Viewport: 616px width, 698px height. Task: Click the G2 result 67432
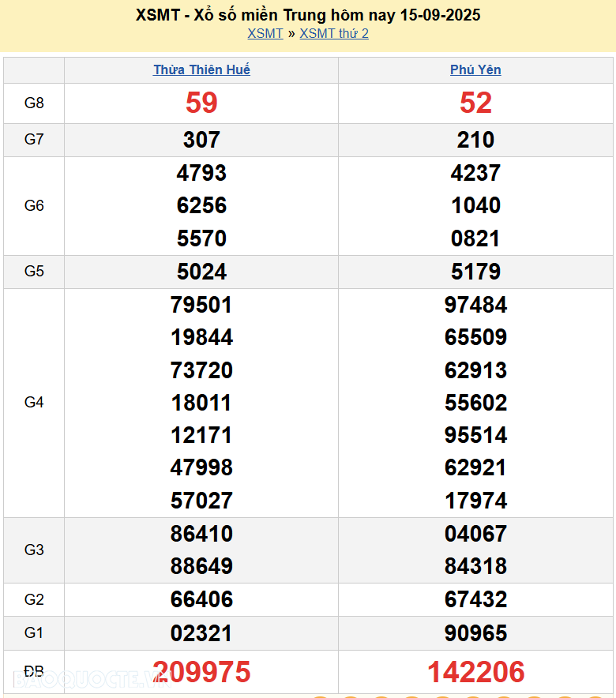click(475, 599)
